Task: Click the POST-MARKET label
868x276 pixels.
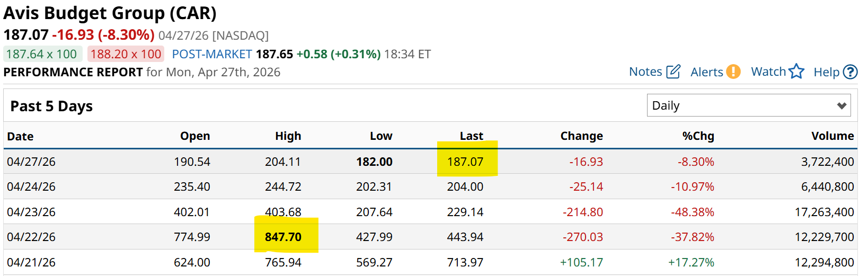Action: 212,54
